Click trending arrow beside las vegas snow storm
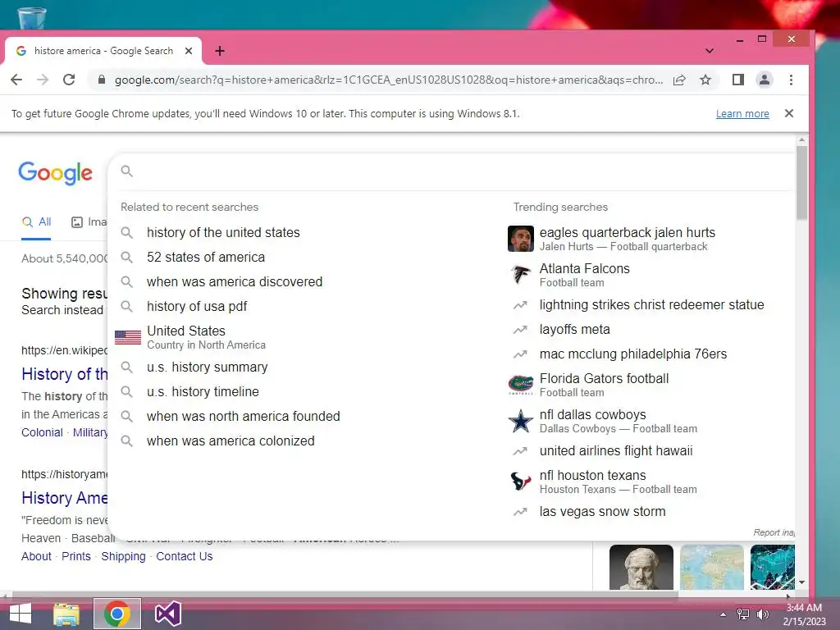This screenshot has height=630, width=840. pos(520,512)
